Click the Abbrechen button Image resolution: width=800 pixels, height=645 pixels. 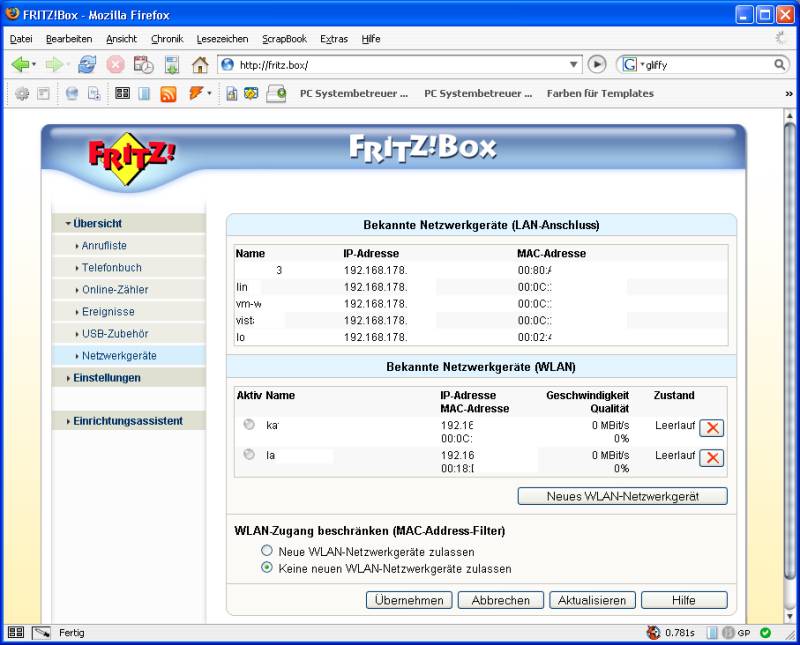pyautogui.click(x=501, y=600)
